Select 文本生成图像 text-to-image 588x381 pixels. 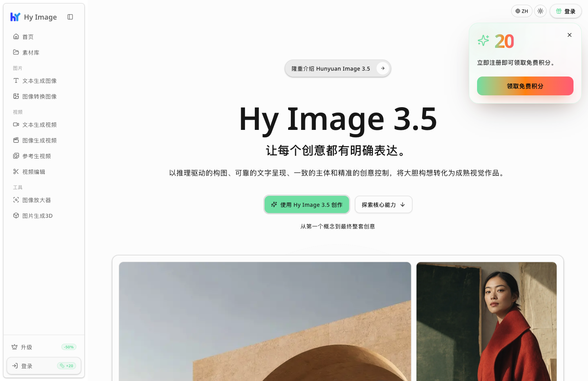click(x=44, y=81)
